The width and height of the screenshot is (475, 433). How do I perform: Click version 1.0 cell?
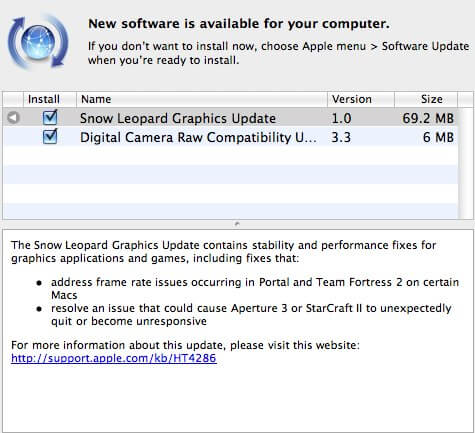tap(341, 118)
